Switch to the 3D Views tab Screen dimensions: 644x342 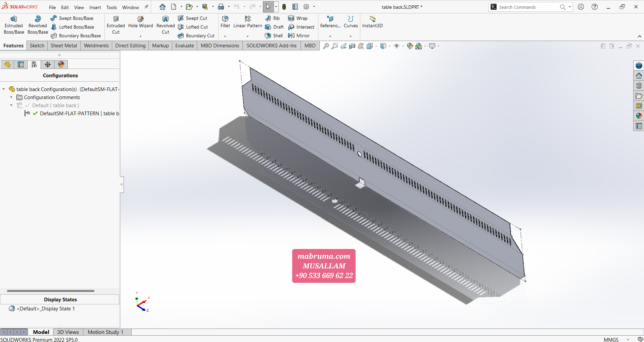click(68, 332)
